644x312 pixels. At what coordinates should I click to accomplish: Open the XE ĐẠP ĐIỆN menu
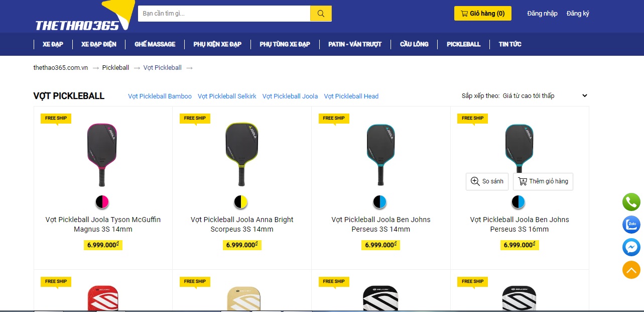click(99, 44)
